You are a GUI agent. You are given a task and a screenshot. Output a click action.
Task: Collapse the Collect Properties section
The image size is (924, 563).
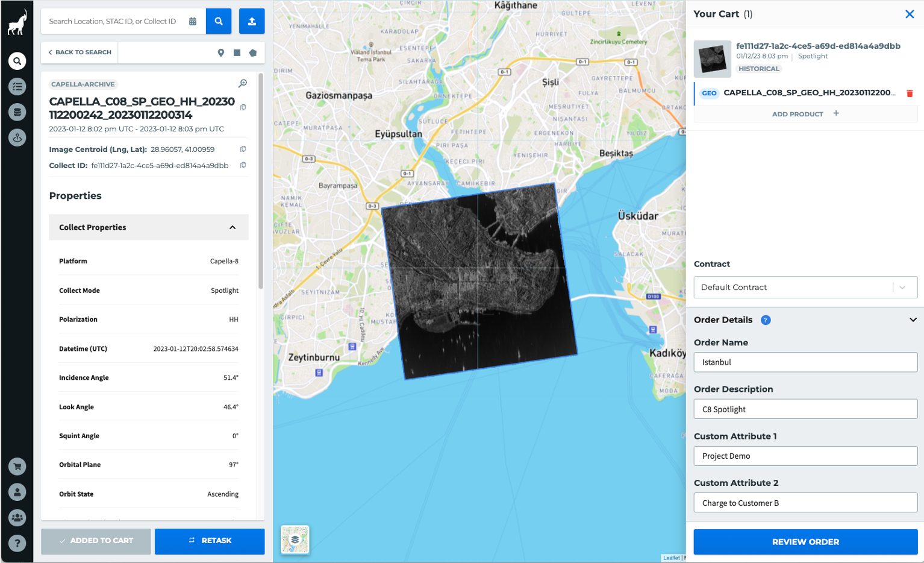(233, 227)
